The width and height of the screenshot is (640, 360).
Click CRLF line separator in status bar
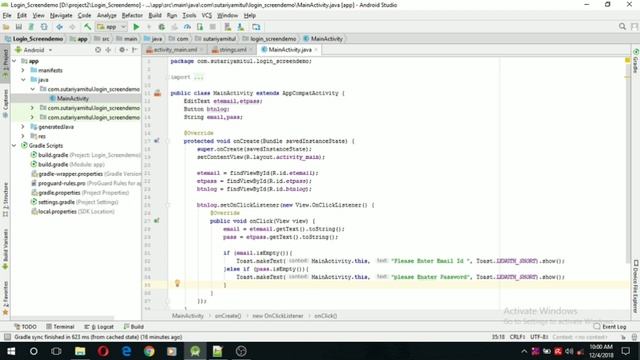pyautogui.click(x=517, y=337)
